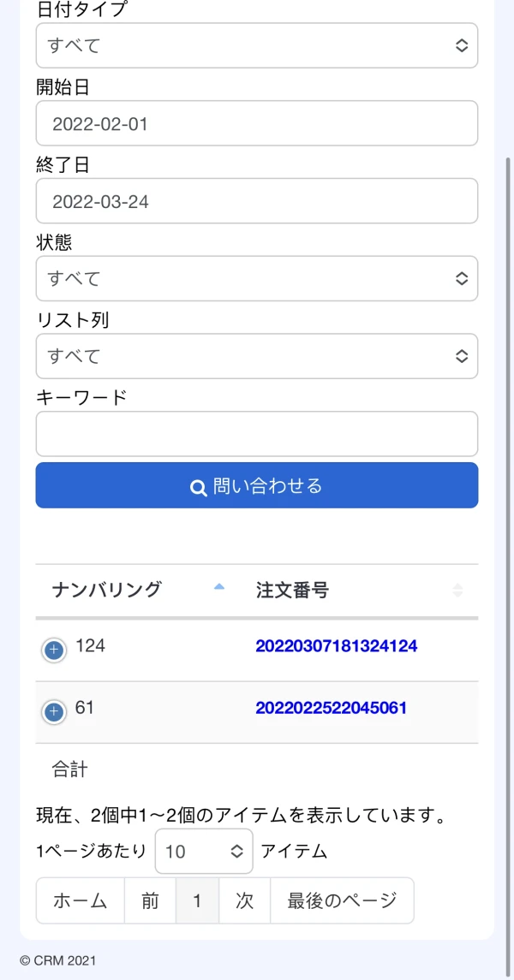Click 注文番号 column sort arrows
This screenshot has width=514, height=980.
(457, 590)
